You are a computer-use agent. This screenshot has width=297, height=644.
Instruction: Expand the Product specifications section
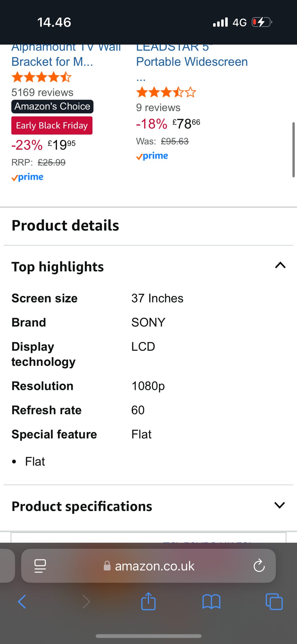(x=279, y=505)
